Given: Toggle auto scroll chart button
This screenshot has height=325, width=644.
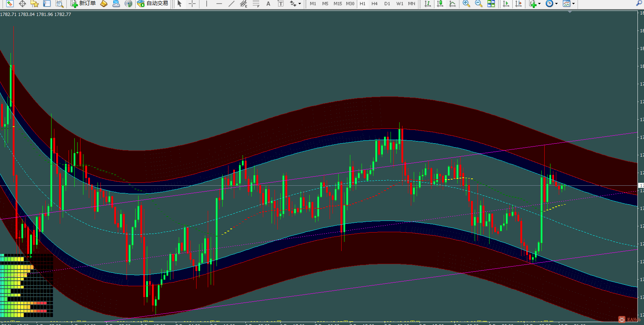Looking at the screenshot, I should point(506,4).
